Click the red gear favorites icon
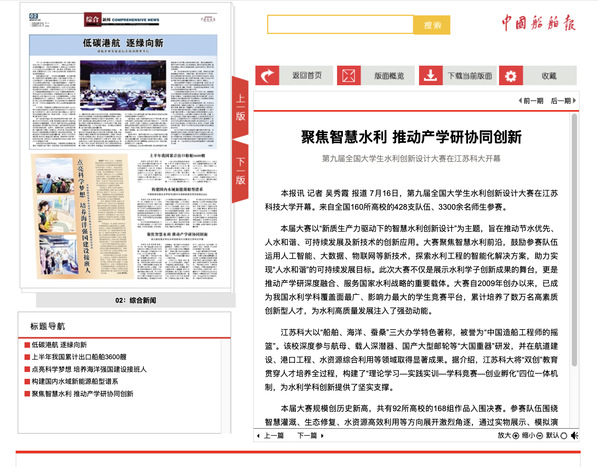 tap(511, 75)
